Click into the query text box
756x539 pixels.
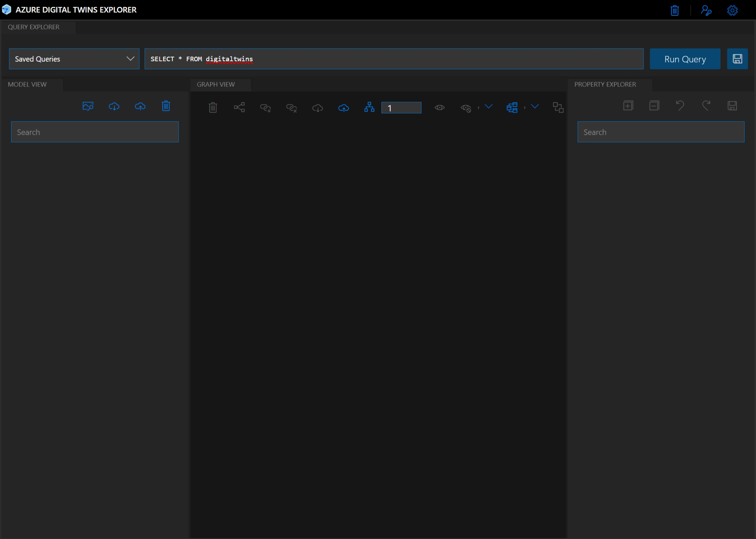[x=394, y=59]
